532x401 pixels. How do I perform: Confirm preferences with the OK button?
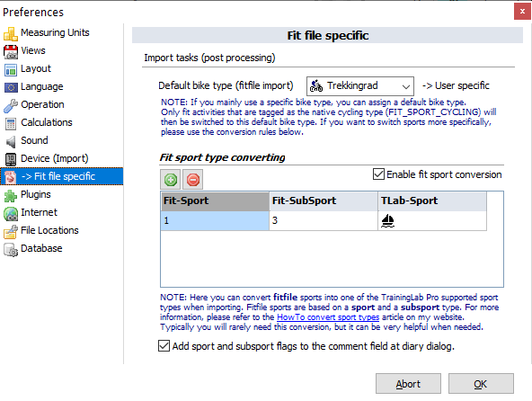point(481,383)
